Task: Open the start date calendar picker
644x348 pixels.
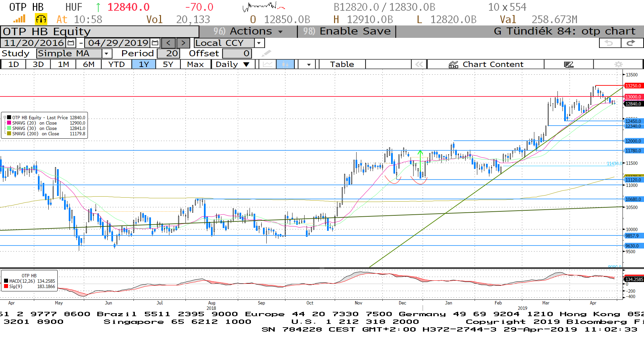Action: click(x=71, y=43)
